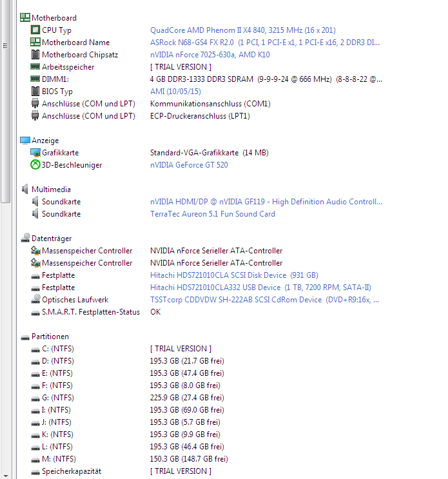
Task: Select the Speicherkapazität TRIAL VERSION value
Action: click(180, 471)
